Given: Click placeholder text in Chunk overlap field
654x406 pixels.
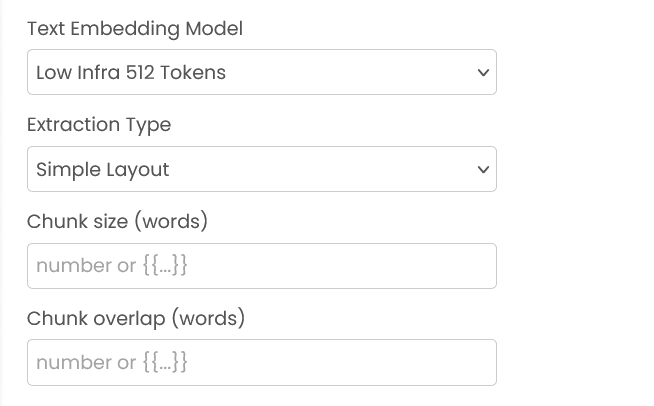Looking at the screenshot, I should [112, 362].
